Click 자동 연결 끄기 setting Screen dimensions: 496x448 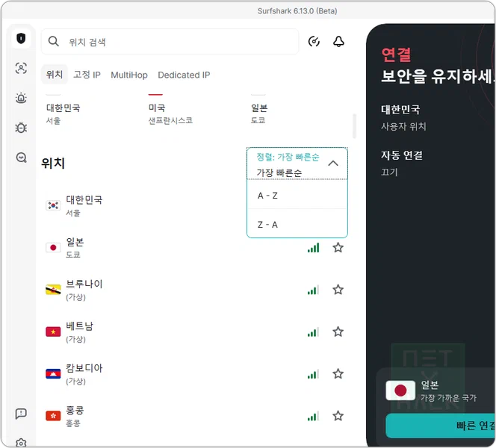coord(402,163)
